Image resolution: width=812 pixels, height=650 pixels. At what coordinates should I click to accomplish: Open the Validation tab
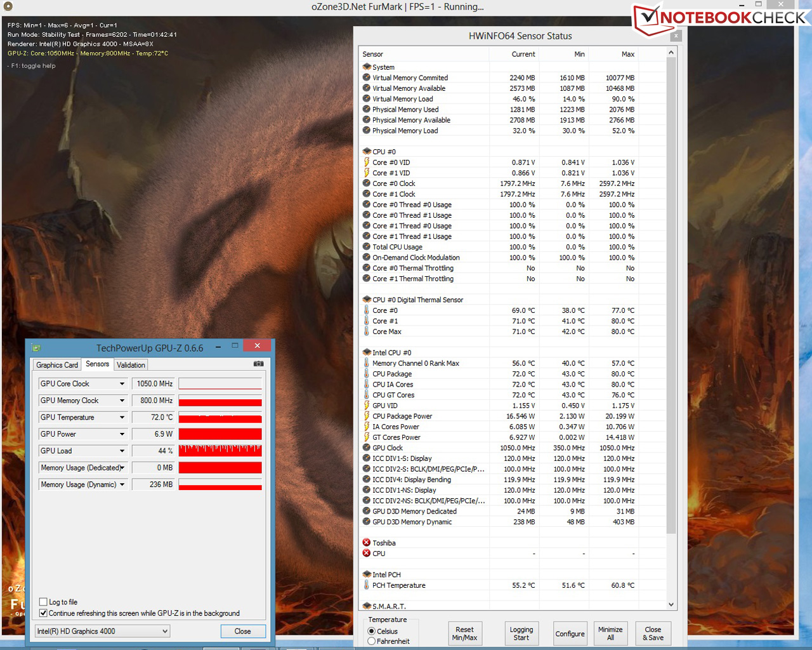131,365
